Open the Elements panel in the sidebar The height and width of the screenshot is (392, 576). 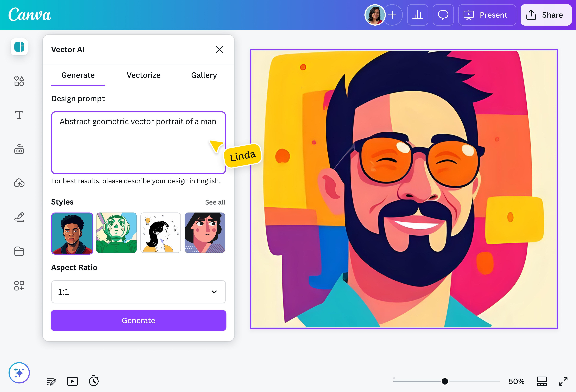pos(19,81)
